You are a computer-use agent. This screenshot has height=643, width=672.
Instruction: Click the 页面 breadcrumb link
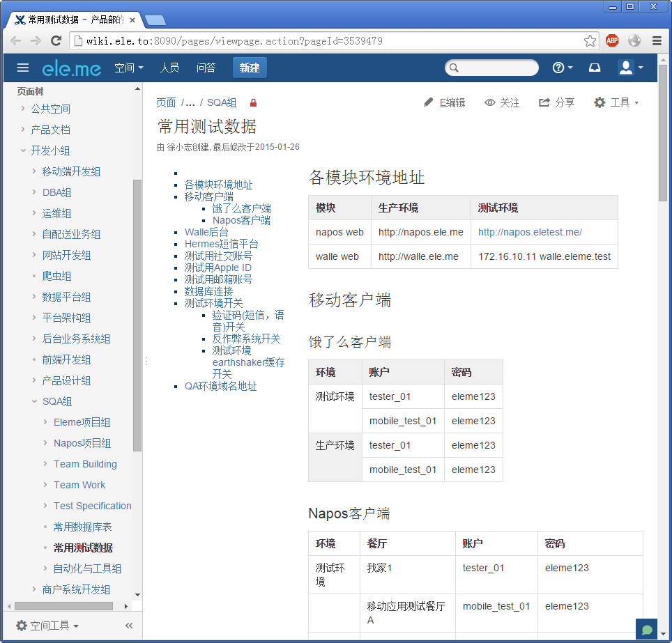pos(166,103)
